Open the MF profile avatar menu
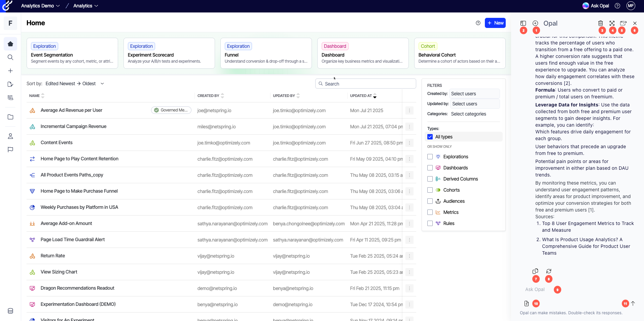The image size is (644, 321). click(631, 6)
